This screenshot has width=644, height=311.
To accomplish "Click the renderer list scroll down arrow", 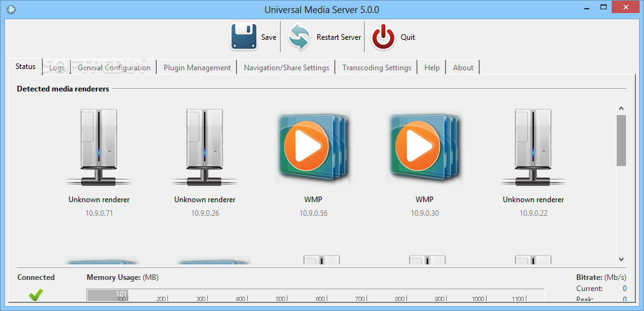I will click(x=621, y=259).
